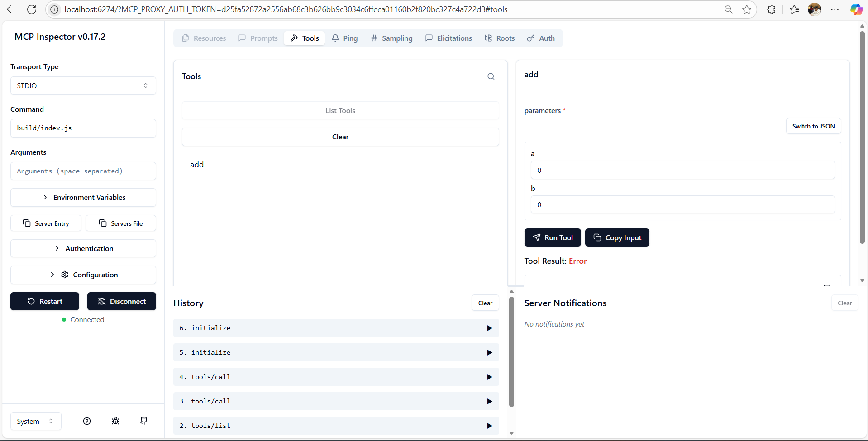Click the Sampling hash icon

(x=374, y=38)
